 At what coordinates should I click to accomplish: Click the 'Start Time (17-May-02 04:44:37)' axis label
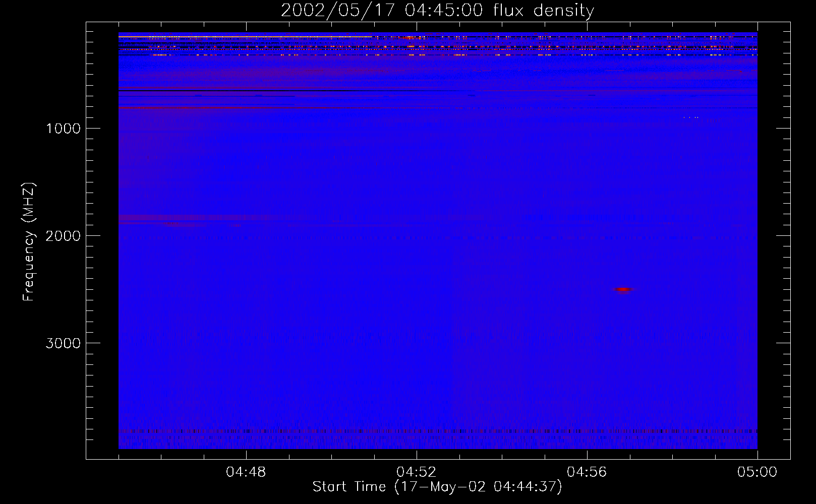pos(437,486)
